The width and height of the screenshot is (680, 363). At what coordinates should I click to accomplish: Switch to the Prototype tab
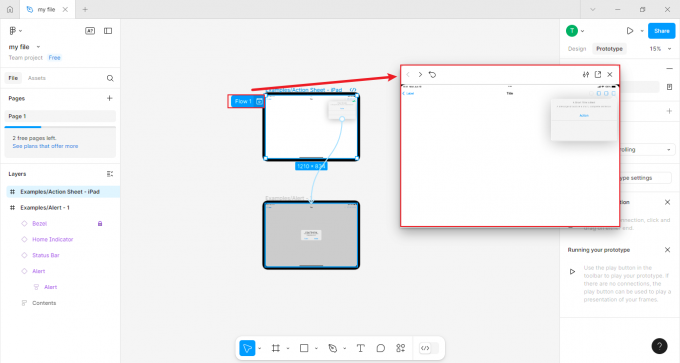tap(609, 49)
